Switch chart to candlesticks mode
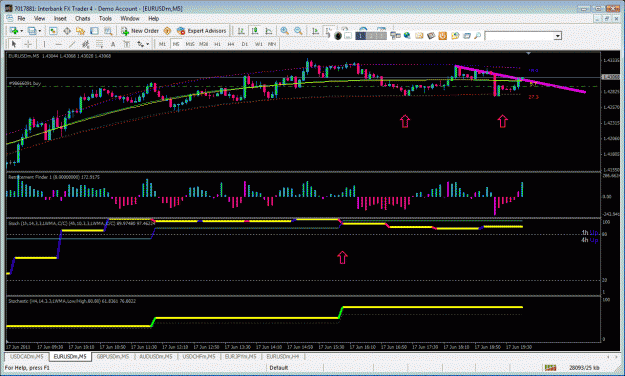 point(255,31)
